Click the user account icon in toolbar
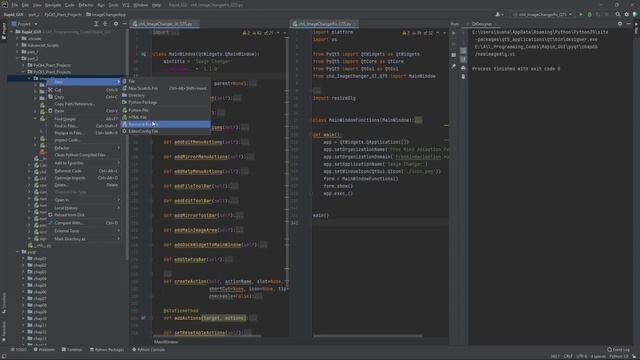640x360 pixels. click(x=499, y=14)
